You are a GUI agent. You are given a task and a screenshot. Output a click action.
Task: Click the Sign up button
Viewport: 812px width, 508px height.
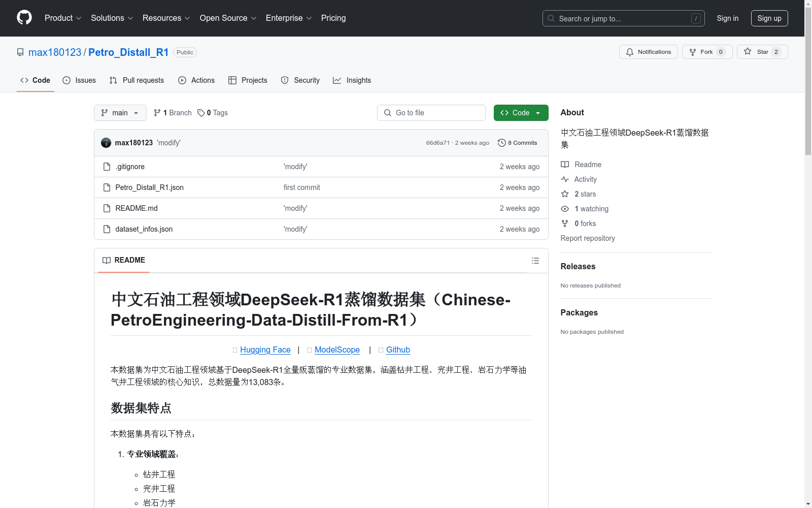pyautogui.click(x=769, y=18)
